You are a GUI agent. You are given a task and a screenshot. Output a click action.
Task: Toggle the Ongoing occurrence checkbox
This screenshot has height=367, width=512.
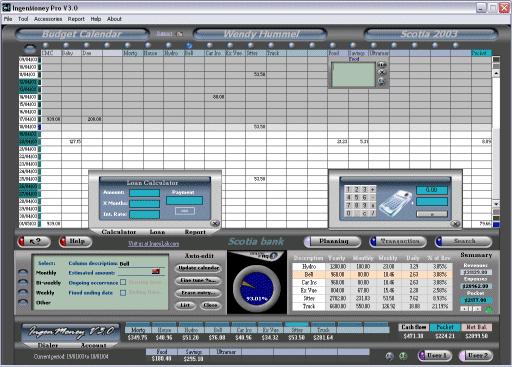pyautogui.click(x=123, y=282)
